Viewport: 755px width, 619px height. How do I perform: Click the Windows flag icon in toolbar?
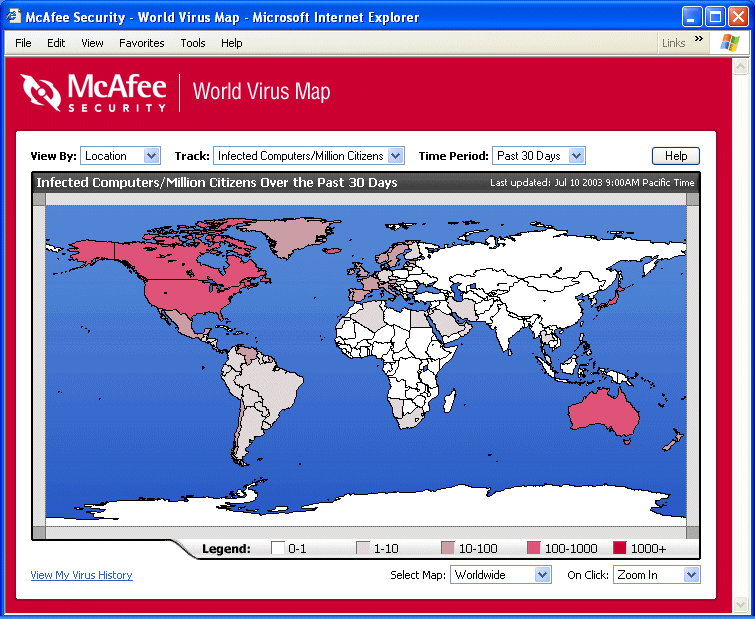tap(729, 43)
